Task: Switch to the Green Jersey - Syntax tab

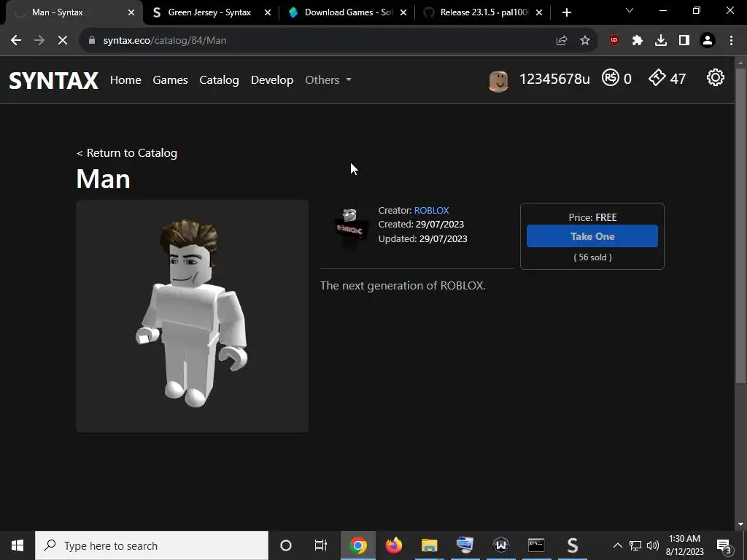Action: 209,12
